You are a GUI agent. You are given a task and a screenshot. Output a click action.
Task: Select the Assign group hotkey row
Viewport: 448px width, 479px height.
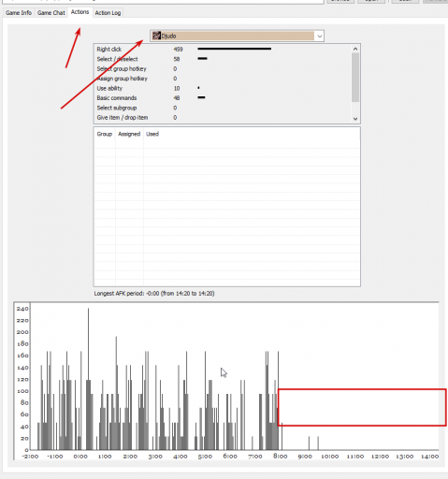(223, 79)
